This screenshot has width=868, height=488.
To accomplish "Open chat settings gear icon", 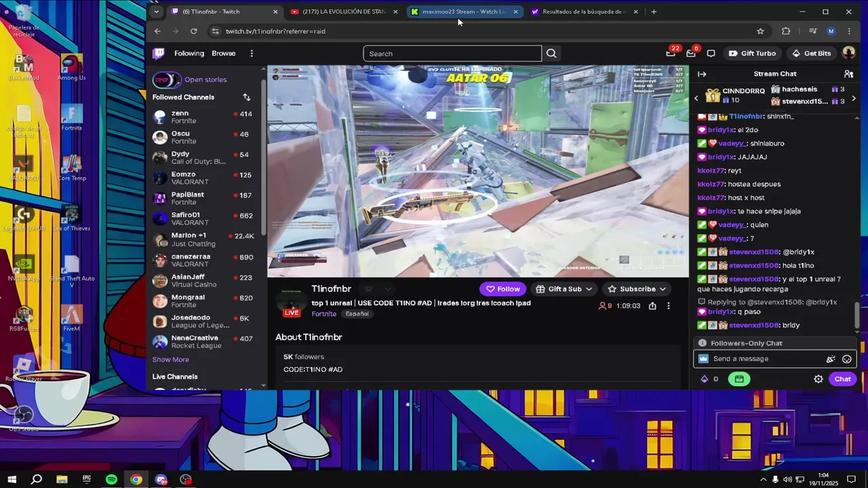I will click(x=818, y=380).
